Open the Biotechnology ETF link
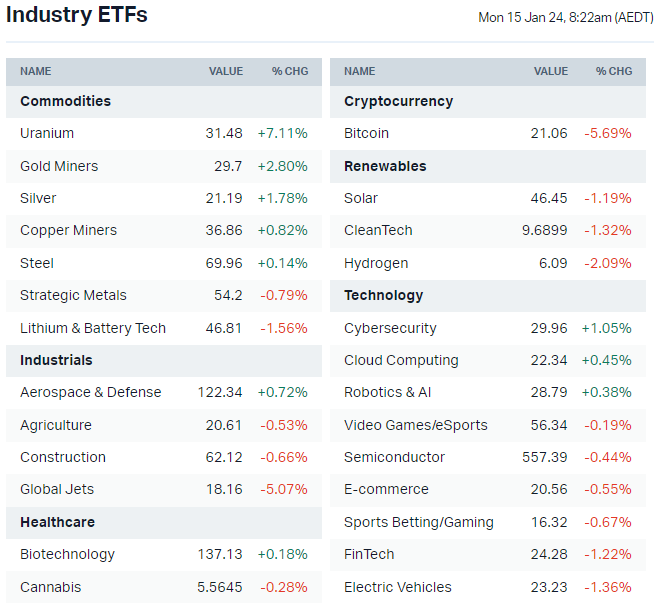660x603 pixels. (x=67, y=554)
